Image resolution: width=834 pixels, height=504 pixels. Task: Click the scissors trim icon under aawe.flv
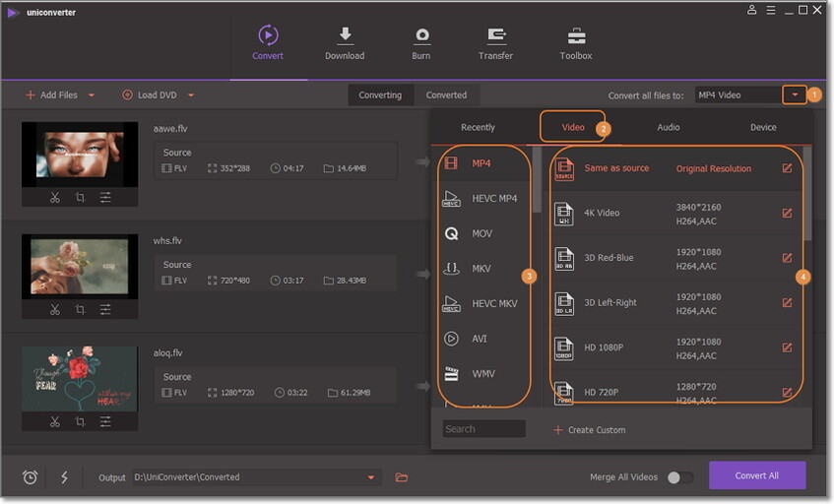(x=54, y=198)
